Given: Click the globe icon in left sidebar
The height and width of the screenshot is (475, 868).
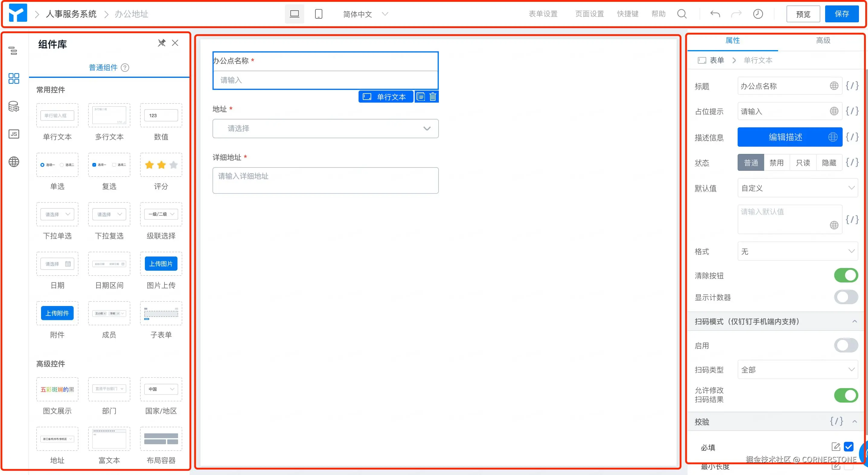Looking at the screenshot, I should (x=14, y=162).
